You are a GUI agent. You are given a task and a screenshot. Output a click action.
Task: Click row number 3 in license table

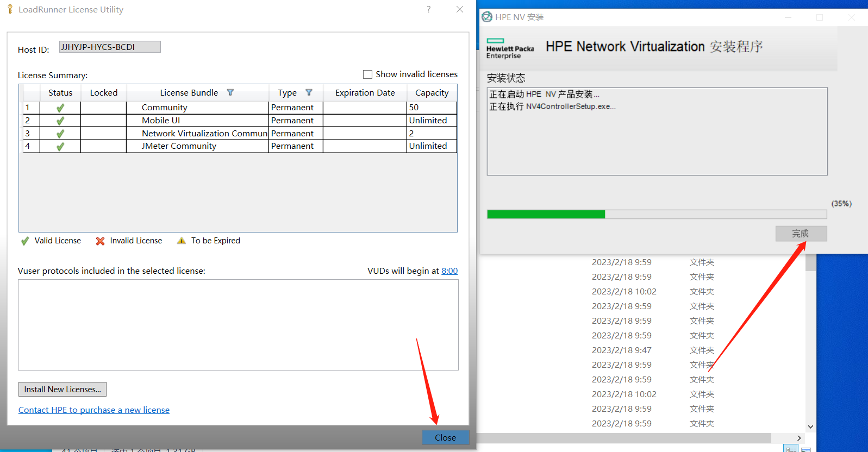28,134
